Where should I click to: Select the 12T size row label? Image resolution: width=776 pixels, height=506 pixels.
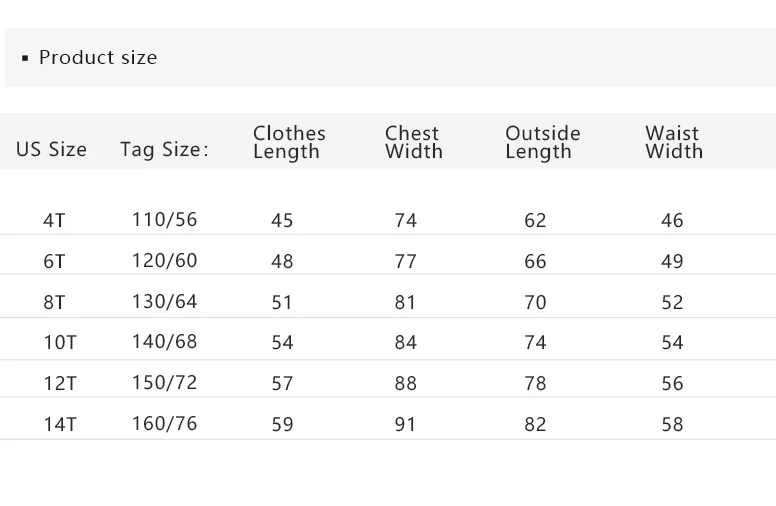[60, 384]
